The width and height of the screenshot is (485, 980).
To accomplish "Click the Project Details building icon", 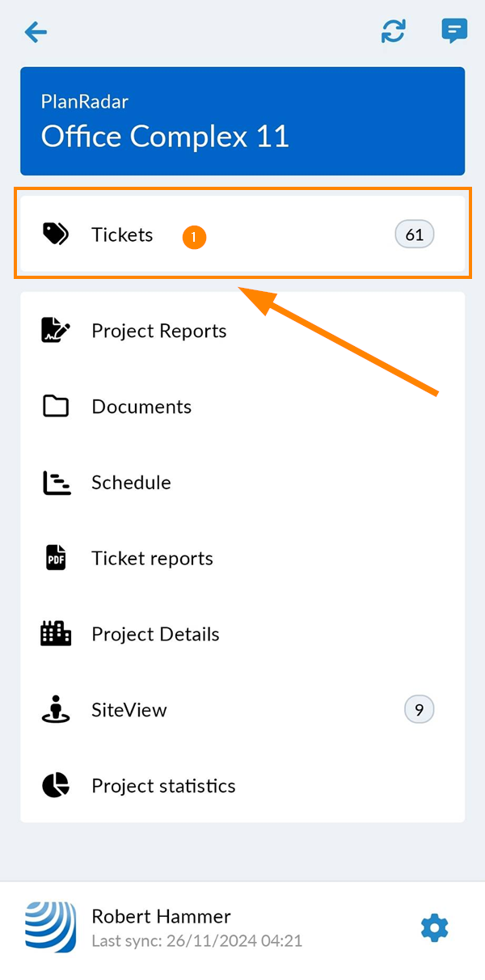I will (x=56, y=633).
